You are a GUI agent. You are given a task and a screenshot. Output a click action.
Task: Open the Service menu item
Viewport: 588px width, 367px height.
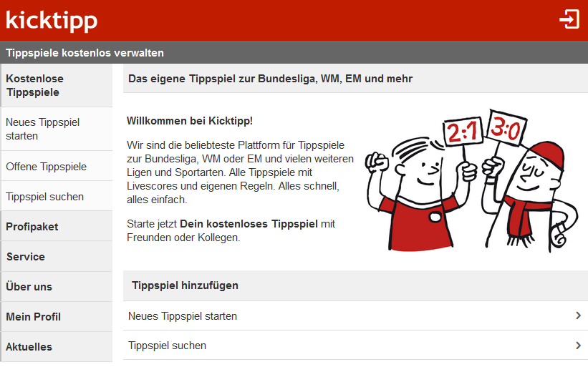tap(57, 257)
